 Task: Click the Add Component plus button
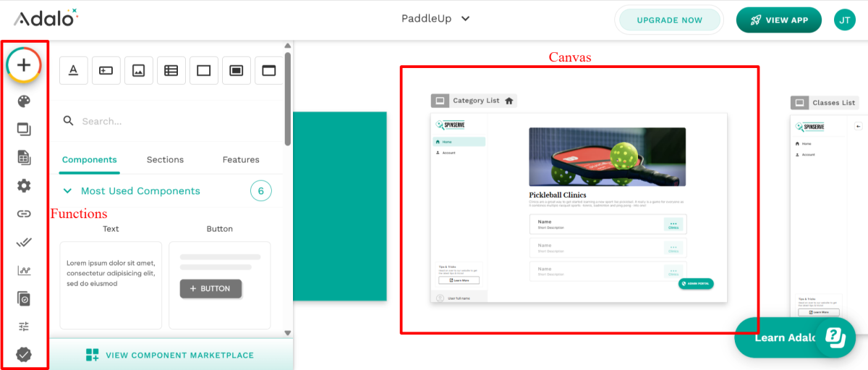pyautogui.click(x=24, y=65)
